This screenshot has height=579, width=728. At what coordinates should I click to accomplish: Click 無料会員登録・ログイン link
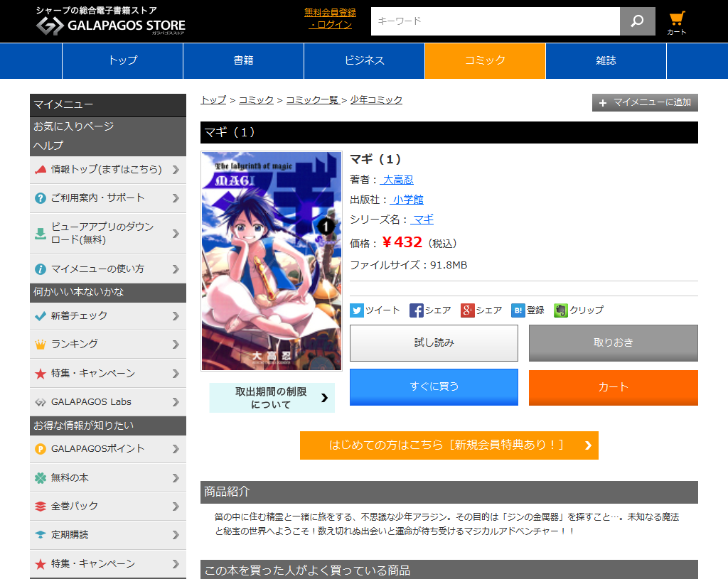[330, 18]
